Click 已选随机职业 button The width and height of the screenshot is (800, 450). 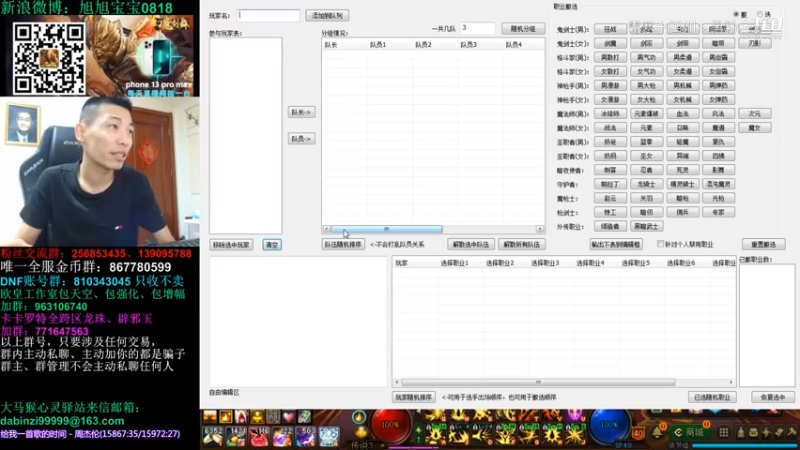tap(712, 397)
